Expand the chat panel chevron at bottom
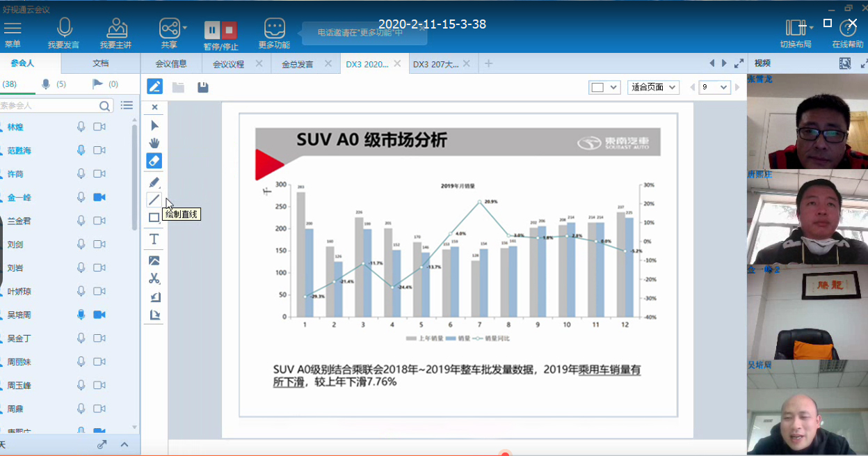Screen dimensions: 868x456 124,445
